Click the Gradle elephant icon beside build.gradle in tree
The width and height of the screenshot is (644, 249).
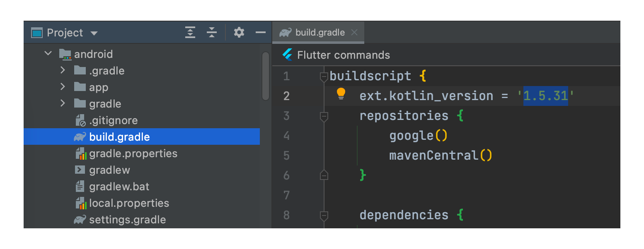click(80, 137)
